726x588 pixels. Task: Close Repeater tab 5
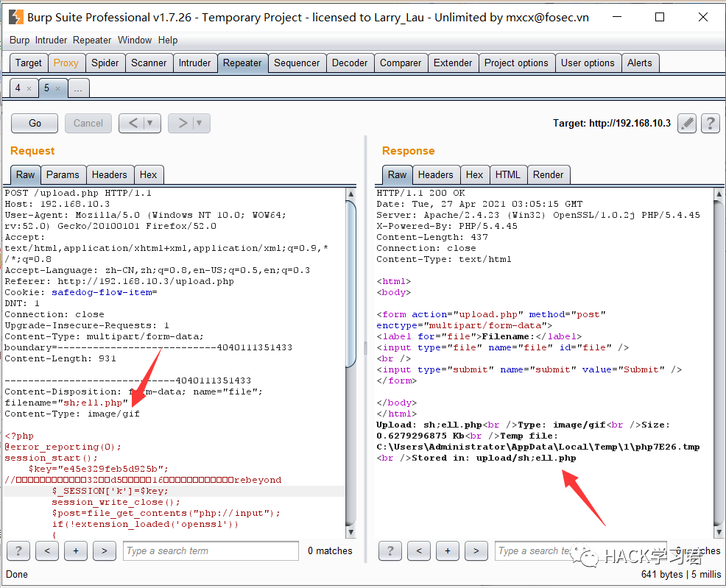coord(58,88)
